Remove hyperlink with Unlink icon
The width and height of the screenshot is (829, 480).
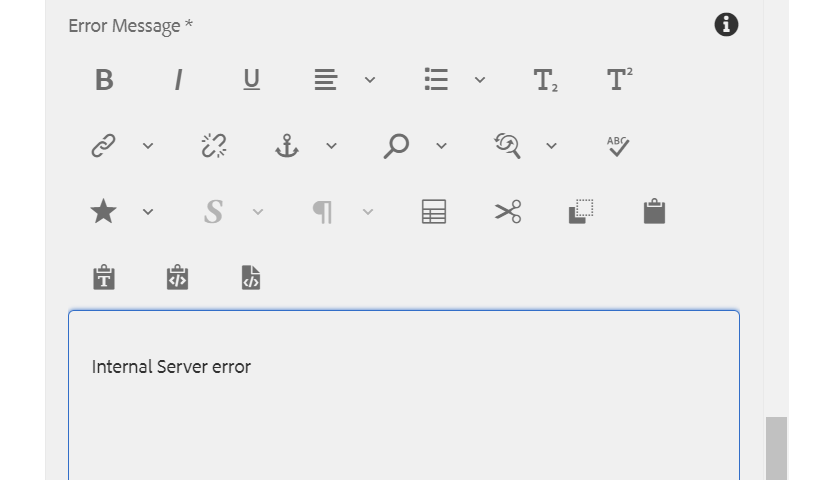(x=214, y=146)
